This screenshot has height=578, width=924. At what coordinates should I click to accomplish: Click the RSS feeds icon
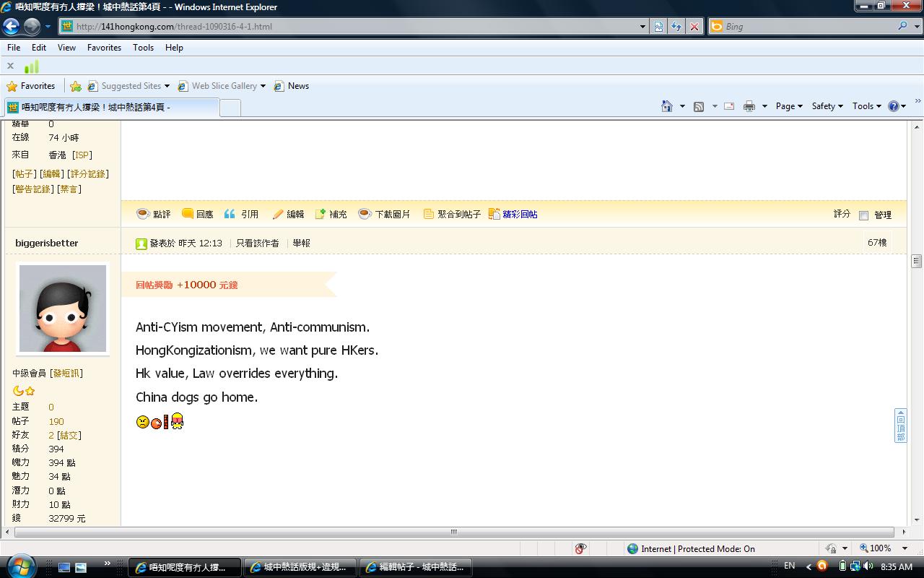click(x=699, y=106)
